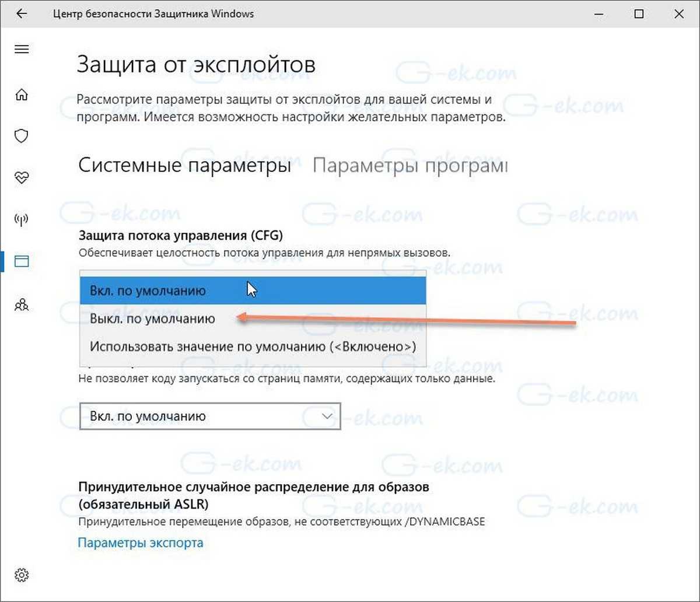Open settings gear icon at bottom

tap(22, 575)
